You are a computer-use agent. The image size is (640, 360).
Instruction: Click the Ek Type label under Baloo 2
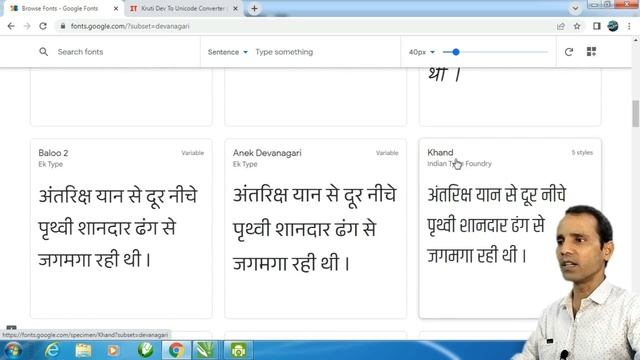pos(51,164)
